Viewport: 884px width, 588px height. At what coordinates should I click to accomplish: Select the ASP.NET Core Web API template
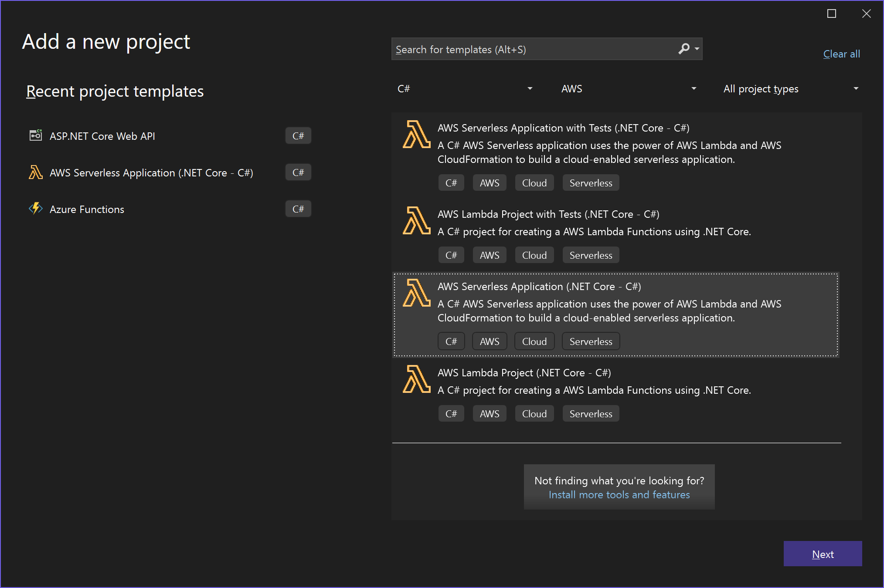[x=103, y=136]
